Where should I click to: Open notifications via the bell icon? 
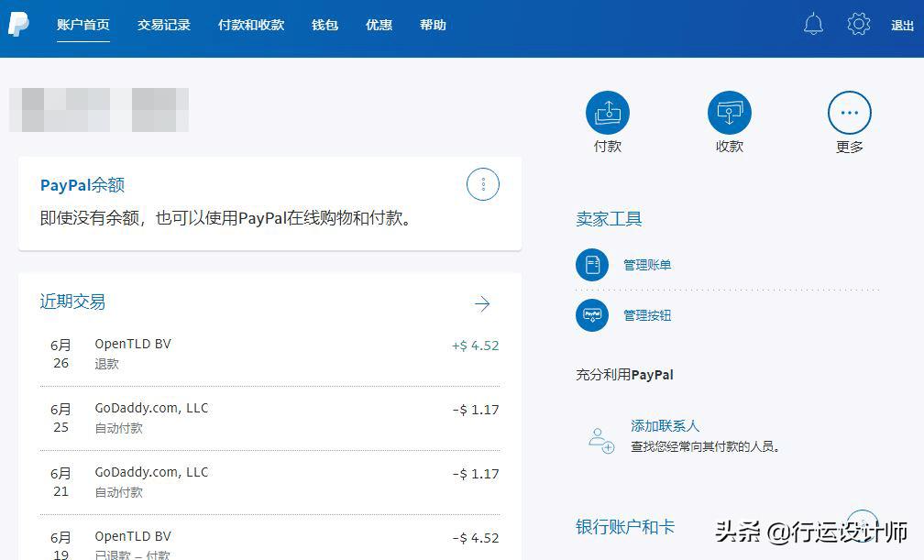coord(813,24)
